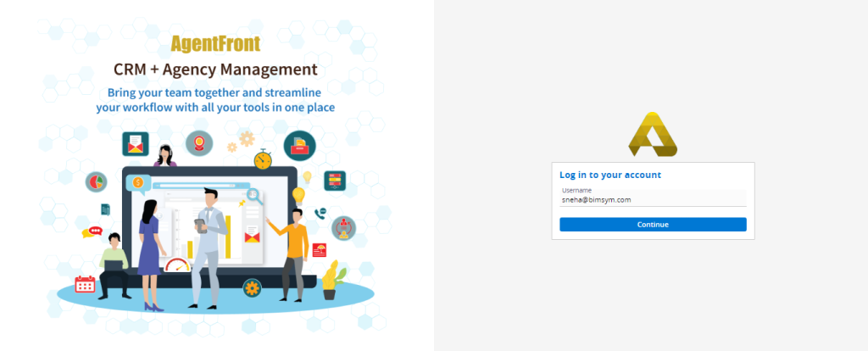Click the 'Log in to your account' heading
Screen dimensions: 868x351
click(x=610, y=175)
